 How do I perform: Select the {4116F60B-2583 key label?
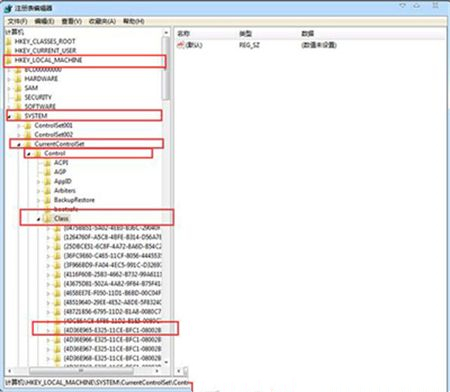point(112,275)
